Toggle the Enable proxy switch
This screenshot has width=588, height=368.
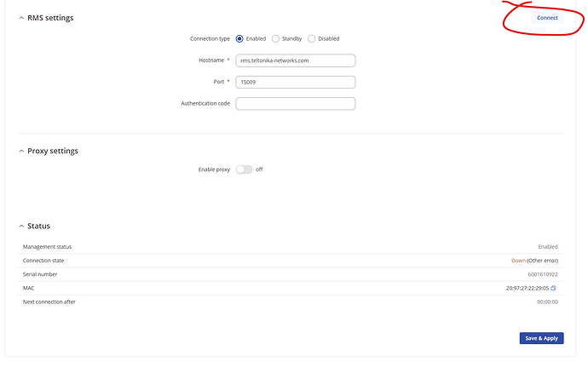click(245, 170)
